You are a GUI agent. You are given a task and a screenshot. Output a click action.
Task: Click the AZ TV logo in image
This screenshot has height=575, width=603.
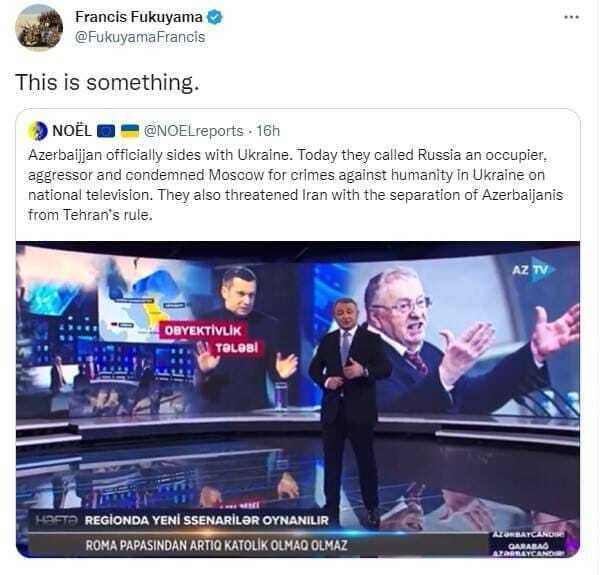pyautogui.click(x=532, y=270)
